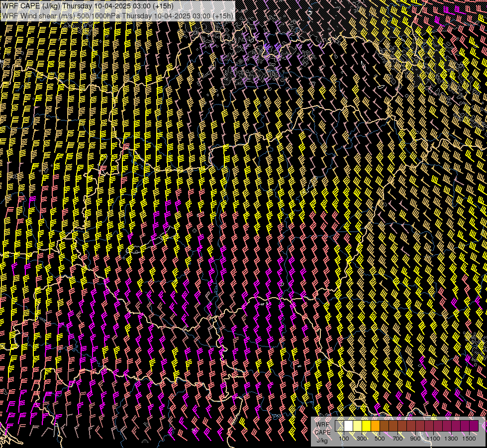Click the 1100 label on the legend
487x448 pixels.
[x=433, y=439]
